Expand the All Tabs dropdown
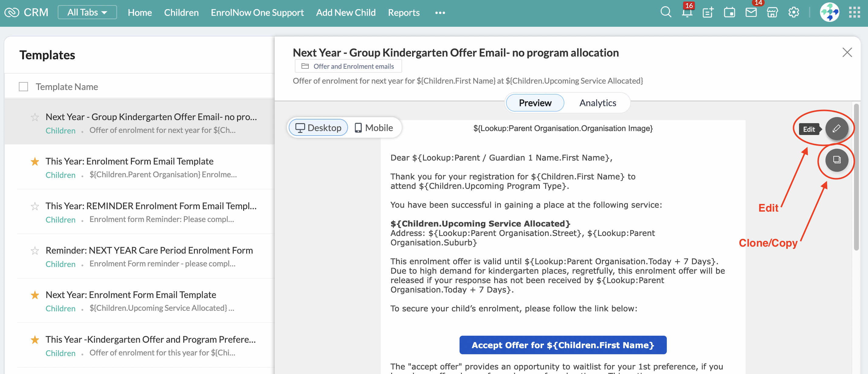 point(87,12)
